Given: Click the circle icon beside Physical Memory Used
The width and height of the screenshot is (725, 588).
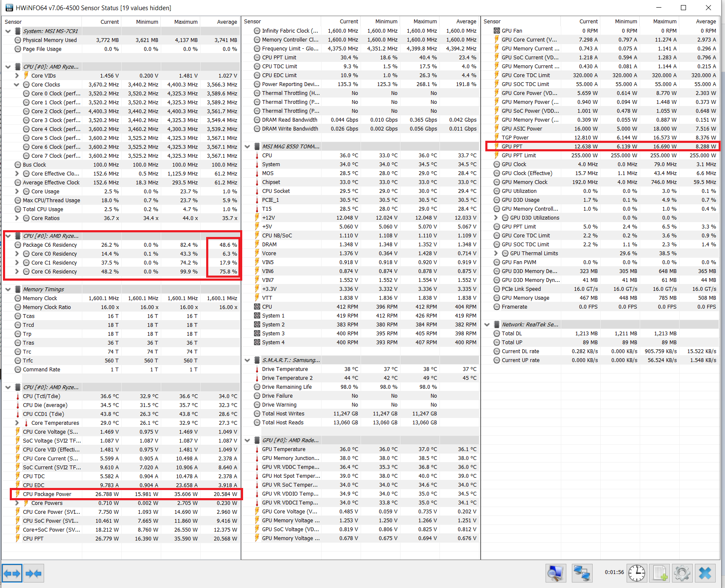Looking at the screenshot, I should tap(18, 40).
